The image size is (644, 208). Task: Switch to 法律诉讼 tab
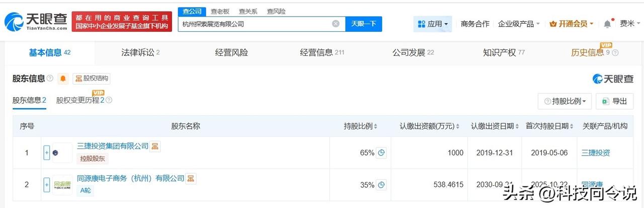tap(140, 52)
